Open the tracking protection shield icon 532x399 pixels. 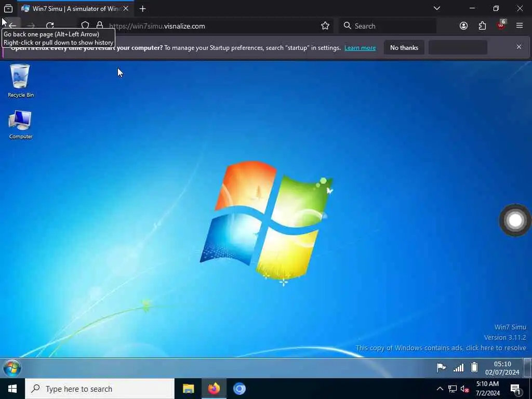click(x=85, y=26)
